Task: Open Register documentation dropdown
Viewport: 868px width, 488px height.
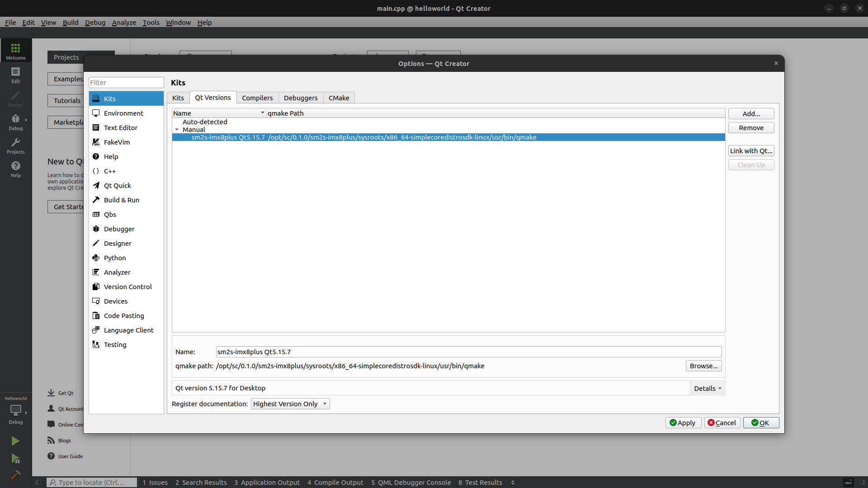Action: pos(290,404)
